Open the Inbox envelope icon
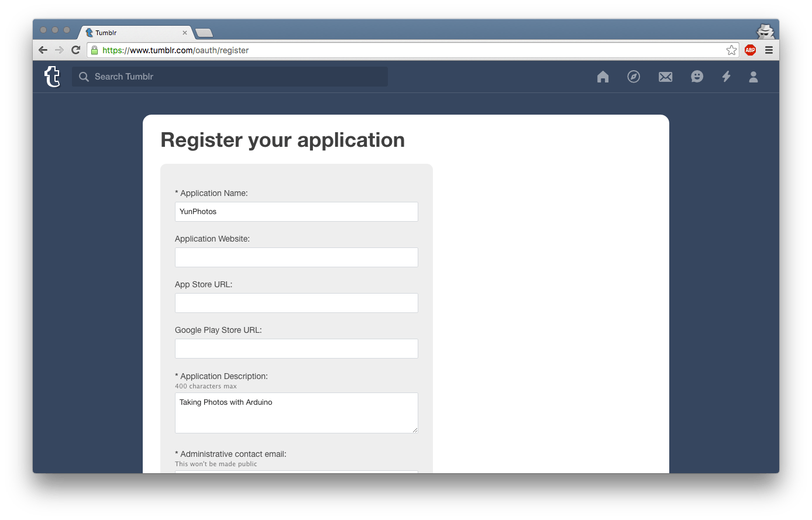This screenshot has height=520, width=812. point(665,77)
